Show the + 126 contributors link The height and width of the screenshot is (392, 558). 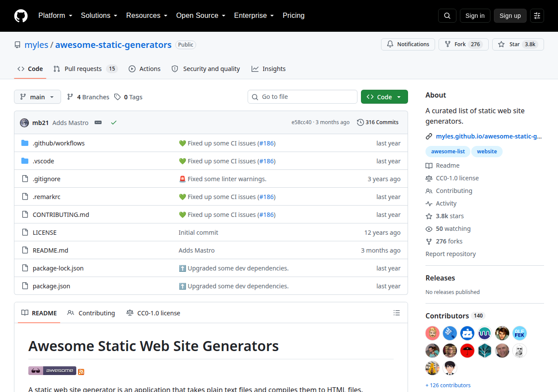point(448,385)
